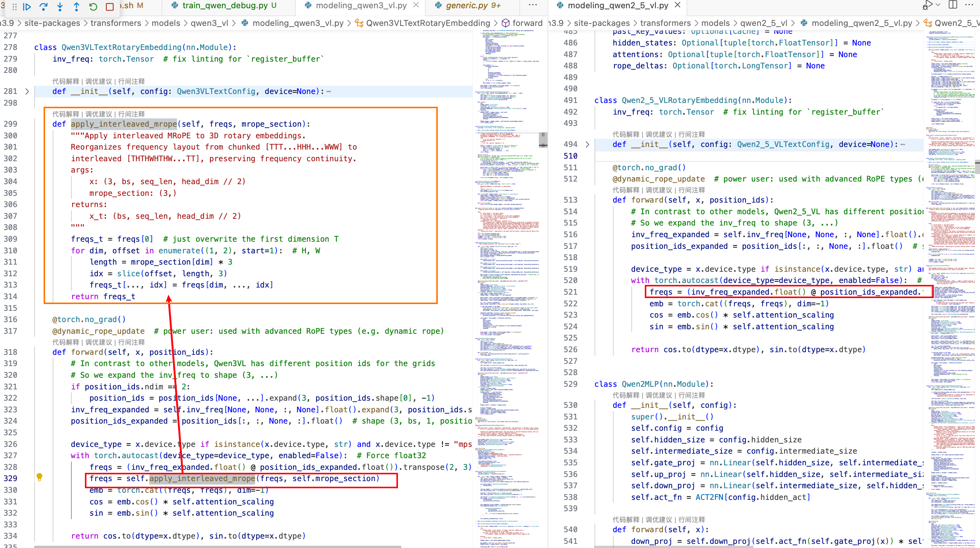Click the Step Out debug icon

pos(76,6)
